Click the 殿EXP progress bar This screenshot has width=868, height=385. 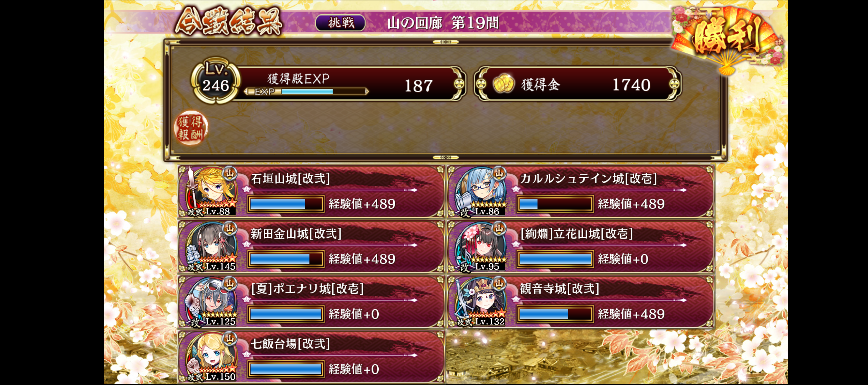(x=306, y=92)
